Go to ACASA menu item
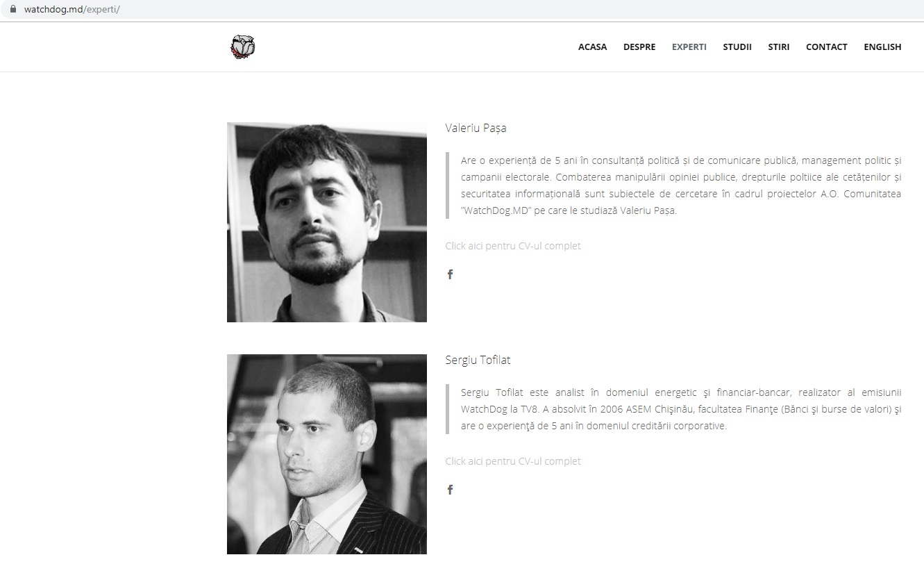This screenshot has width=924, height=580. point(592,47)
